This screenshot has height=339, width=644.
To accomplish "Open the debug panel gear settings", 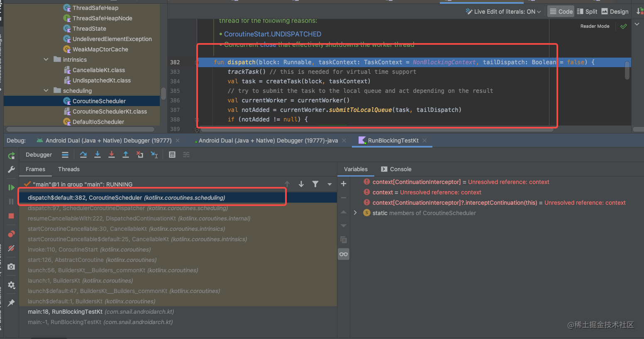I will click(11, 285).
